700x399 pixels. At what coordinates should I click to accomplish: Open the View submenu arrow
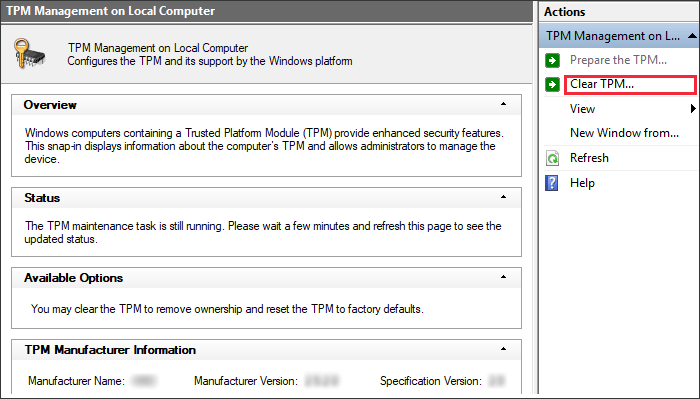point(693,108)
